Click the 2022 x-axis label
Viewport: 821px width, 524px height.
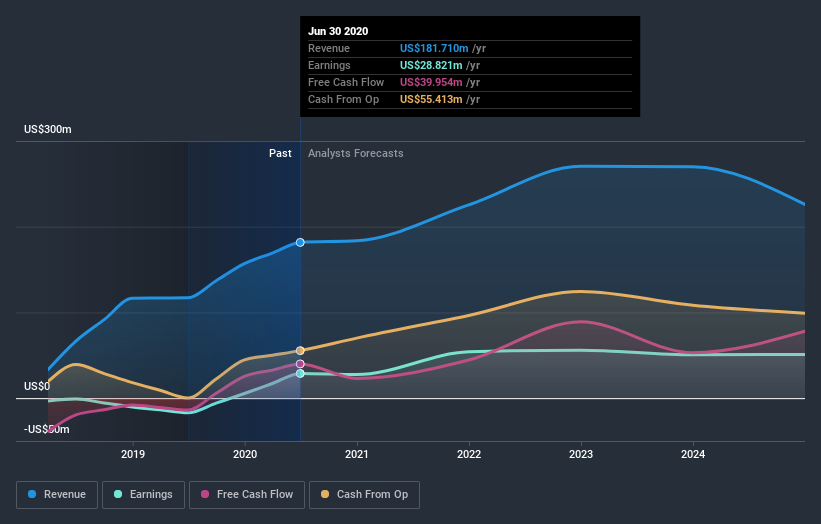pyautogui.click(x=469, y=454)
